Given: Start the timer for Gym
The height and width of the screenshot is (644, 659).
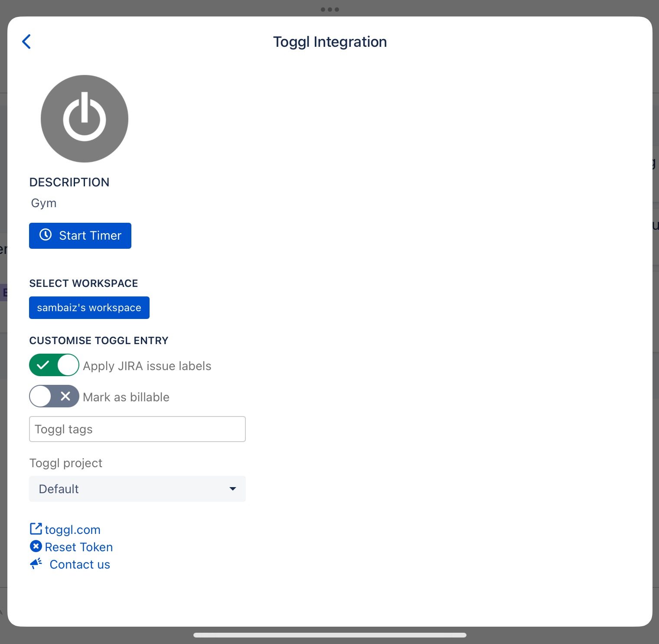Looking at the screenshot, I should coord(80,236).
